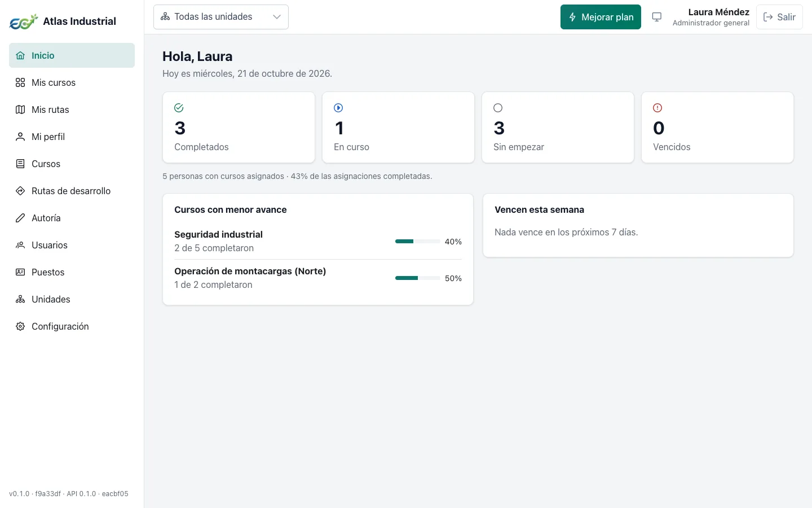
Task: Open Mis cursos from the sidebar
Action: (x=72, y=82)
